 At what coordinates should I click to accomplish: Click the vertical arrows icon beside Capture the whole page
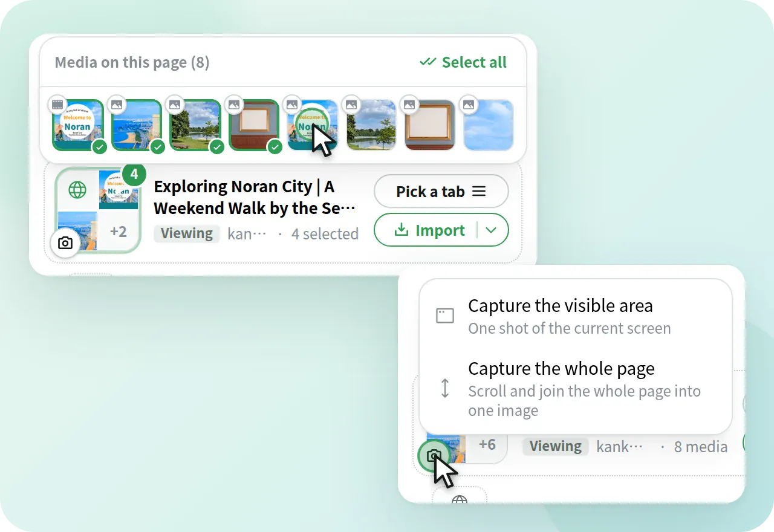(445, 388)
